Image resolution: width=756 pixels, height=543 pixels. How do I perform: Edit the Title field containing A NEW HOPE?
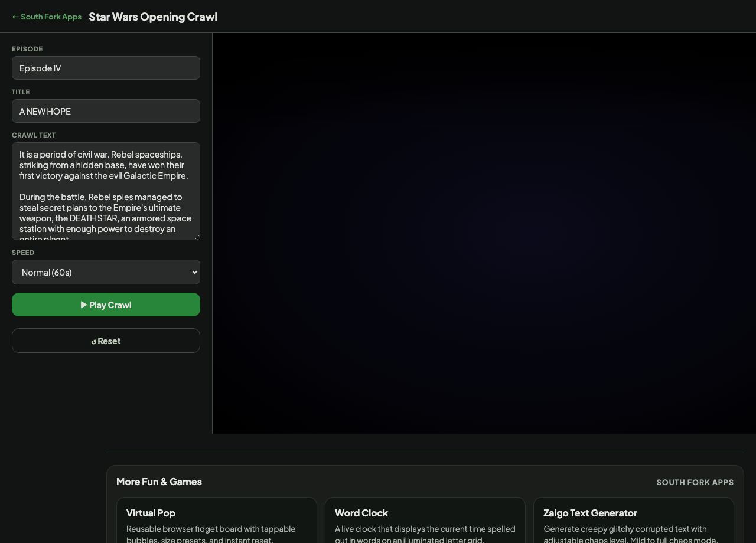106,111
